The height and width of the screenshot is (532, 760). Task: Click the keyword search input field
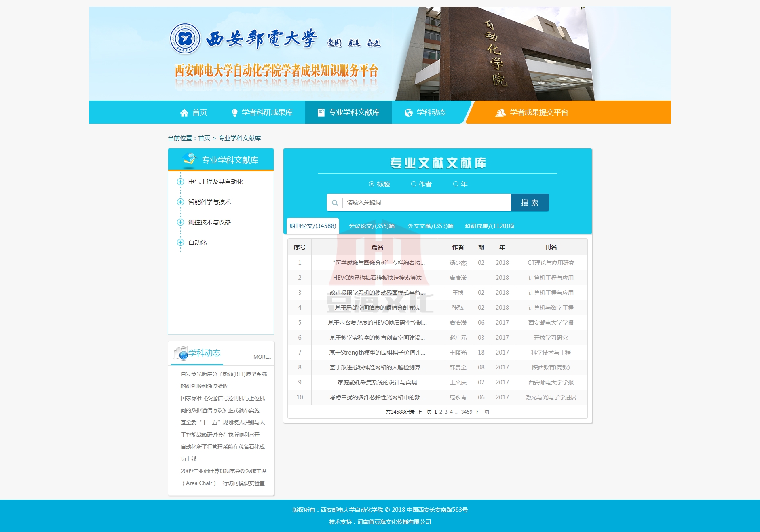[x=426, y=203]
